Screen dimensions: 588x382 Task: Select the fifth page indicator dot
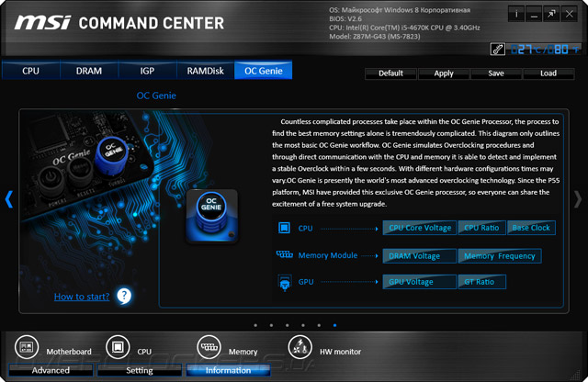pyautogui.click(x=319, y=325)
